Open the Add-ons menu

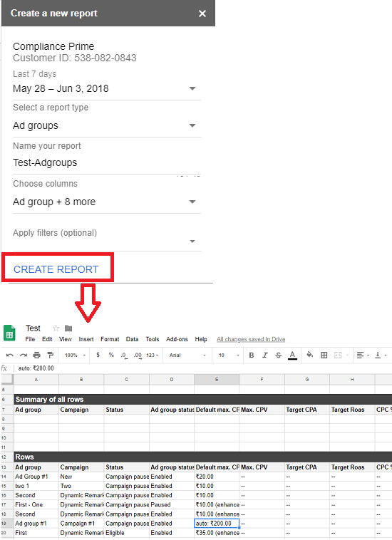click(177, 339)
